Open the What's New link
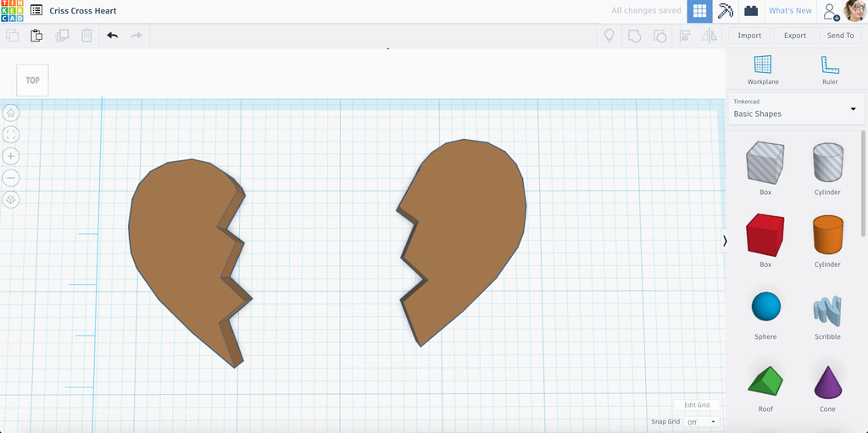The image size is (868, 433). 790,10
